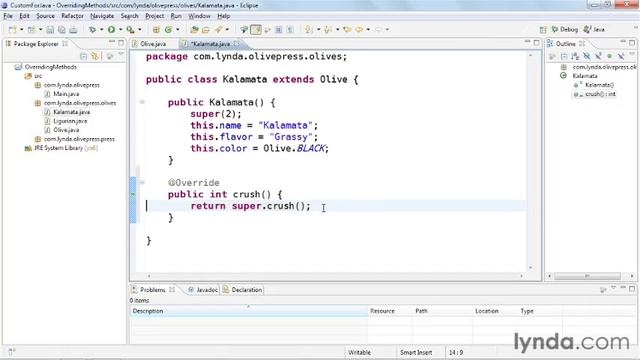Open the External Tools dropdown arrow
The image size is (640, 360).
click(x=139, y=29)
